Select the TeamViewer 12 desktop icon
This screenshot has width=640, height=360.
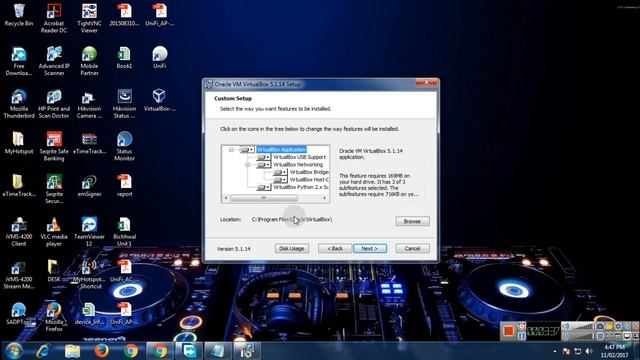[89, 232]
